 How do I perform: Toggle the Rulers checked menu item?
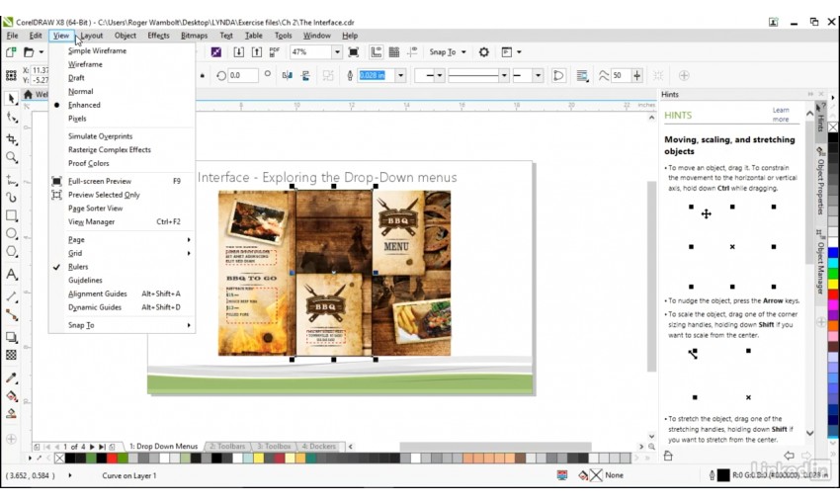pyautogui.click(x=78, y=267)
